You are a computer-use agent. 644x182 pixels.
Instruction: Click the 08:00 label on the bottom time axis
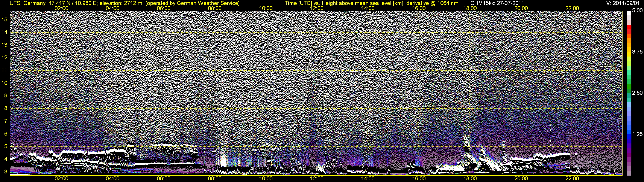215,179
